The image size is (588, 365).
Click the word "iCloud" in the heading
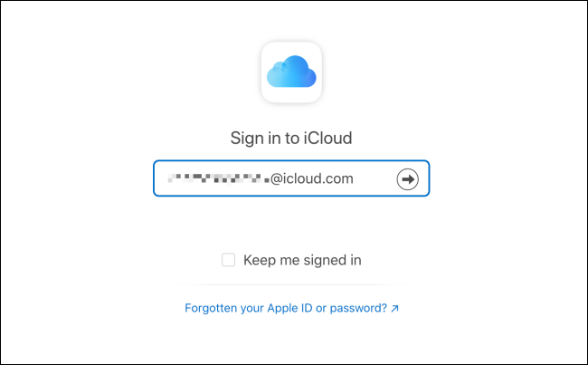(328, 139)
